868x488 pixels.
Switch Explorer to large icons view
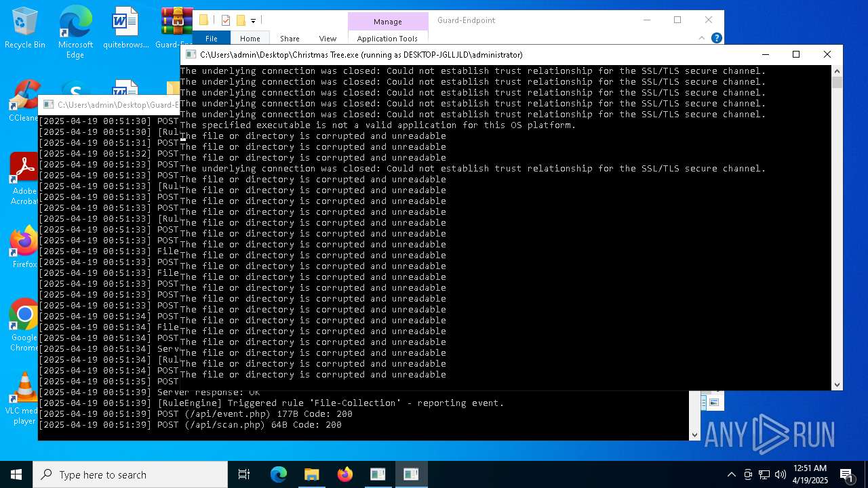714,402
